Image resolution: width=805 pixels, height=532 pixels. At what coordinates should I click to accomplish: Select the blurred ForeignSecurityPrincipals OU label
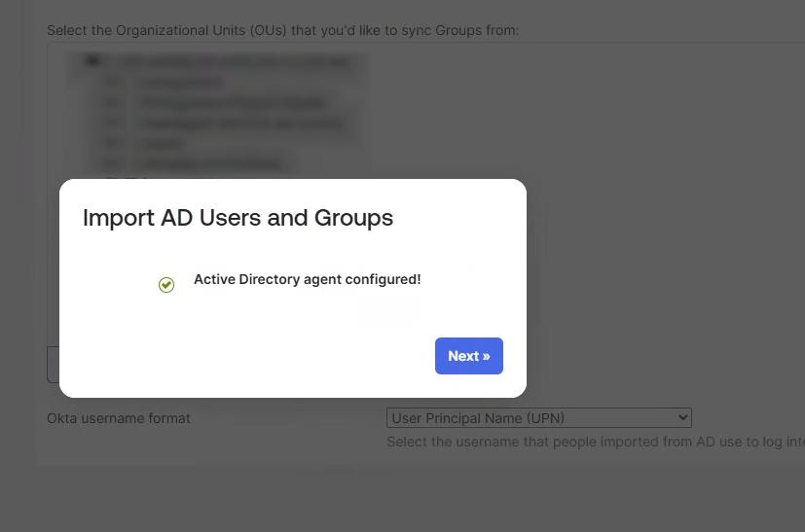tap(233, 102)
